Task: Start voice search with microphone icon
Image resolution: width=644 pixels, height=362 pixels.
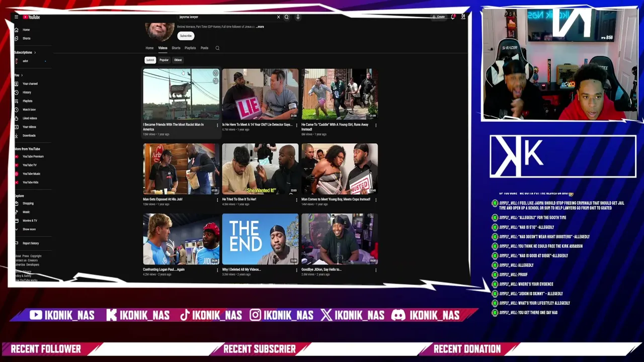Action: pyautogui.click(x=298, y=17)
